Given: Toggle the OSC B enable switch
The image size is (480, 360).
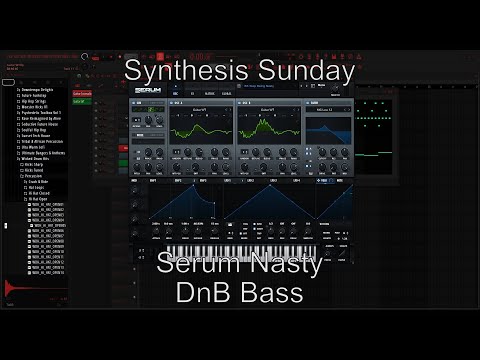Looking at the screenshot, I should (x=240, y=103).
